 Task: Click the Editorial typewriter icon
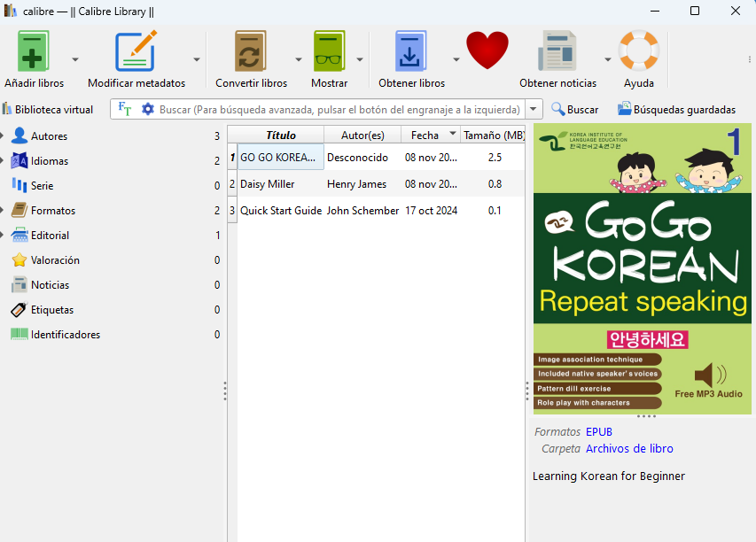pyautogui.click(x=19, y=235)
